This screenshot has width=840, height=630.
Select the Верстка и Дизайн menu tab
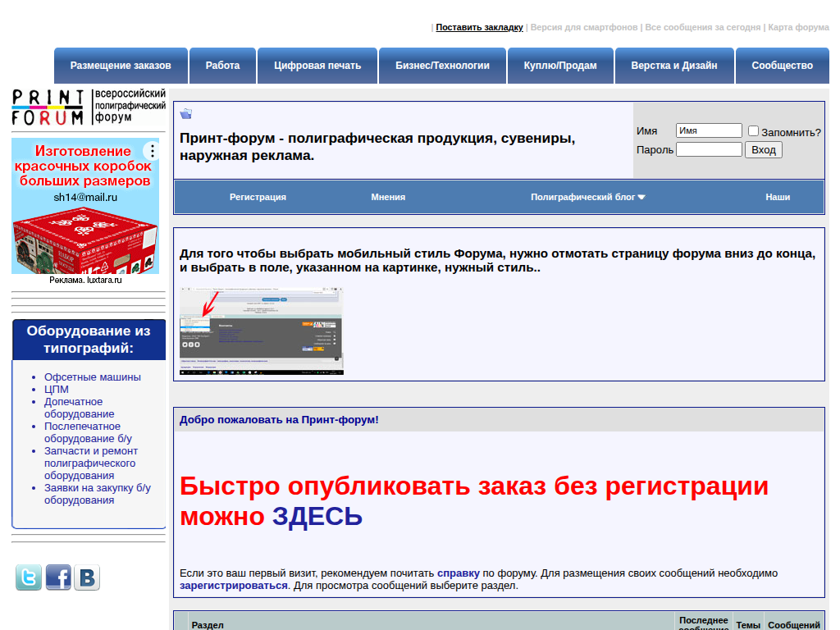674,66
